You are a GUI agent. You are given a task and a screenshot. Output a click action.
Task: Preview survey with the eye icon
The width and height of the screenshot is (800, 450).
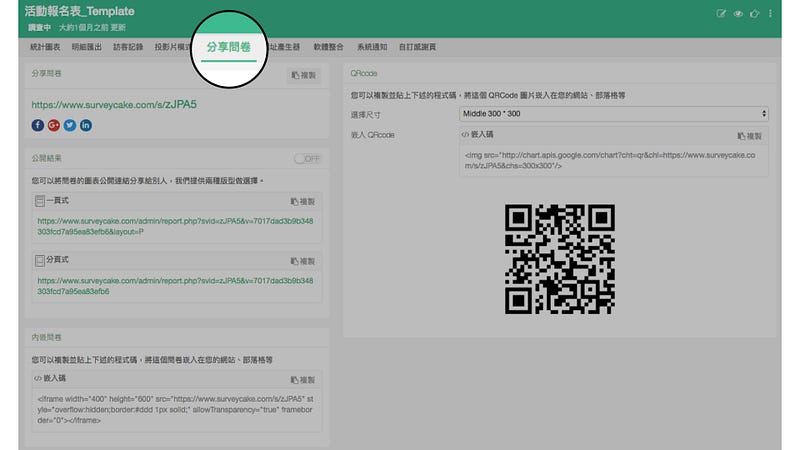click(738, 14)
